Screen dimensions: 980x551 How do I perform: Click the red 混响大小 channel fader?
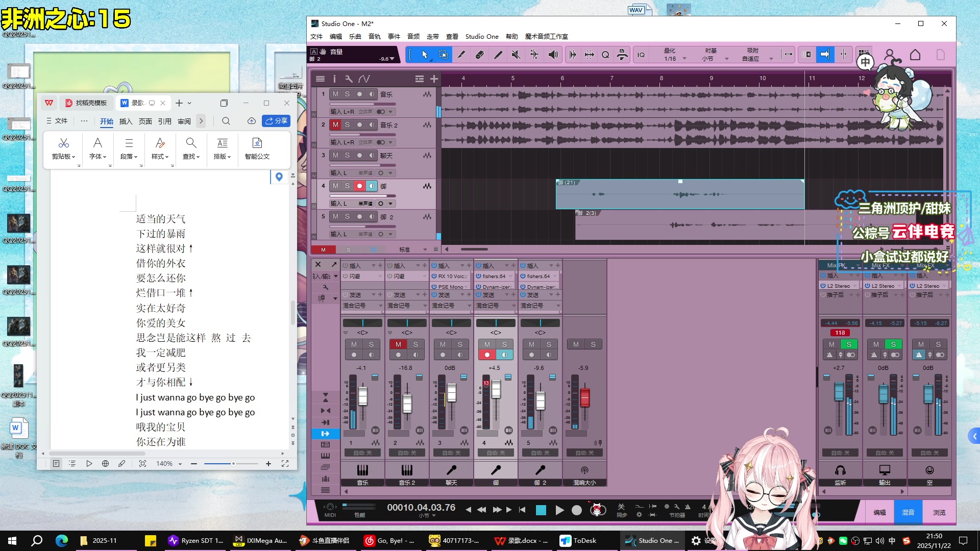[585, 397]
